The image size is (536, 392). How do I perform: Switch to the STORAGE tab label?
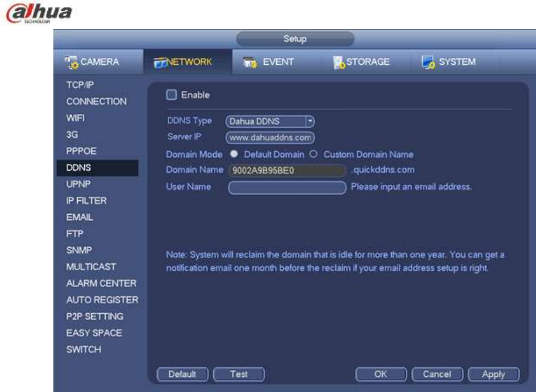click(x=368, y=62)
